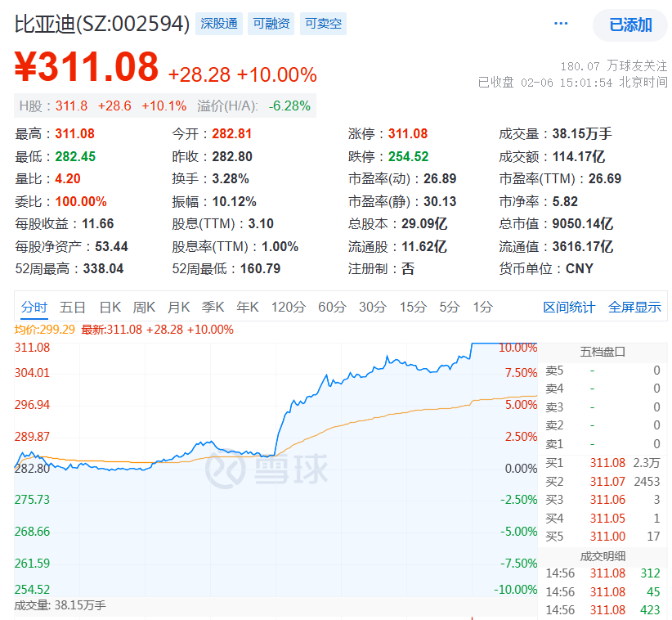The width and height of the screenshot is (672, 620).
Task: Select the 1分 interval tab
Action: (482, 308)
